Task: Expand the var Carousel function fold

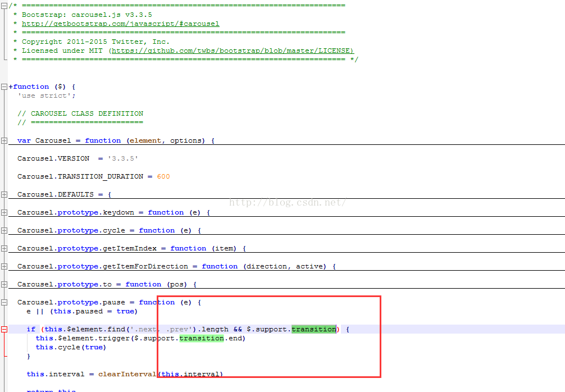Action: click(4, 141)
